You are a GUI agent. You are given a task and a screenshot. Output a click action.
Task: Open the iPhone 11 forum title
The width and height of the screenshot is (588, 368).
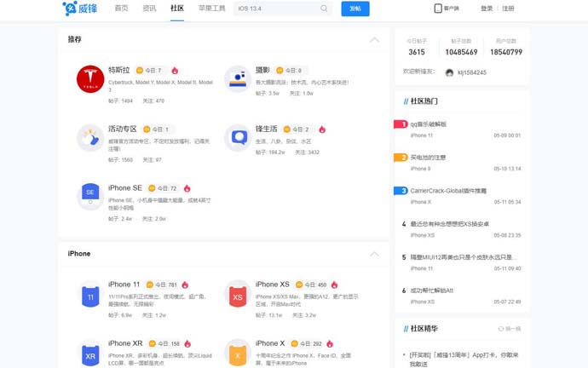(124, 285)
